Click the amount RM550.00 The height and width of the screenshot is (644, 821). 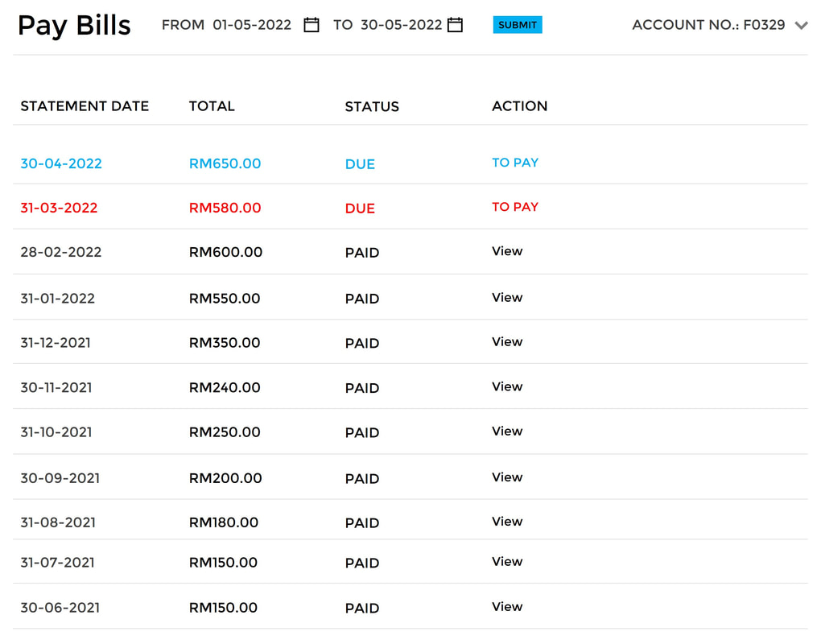[225, 298]
